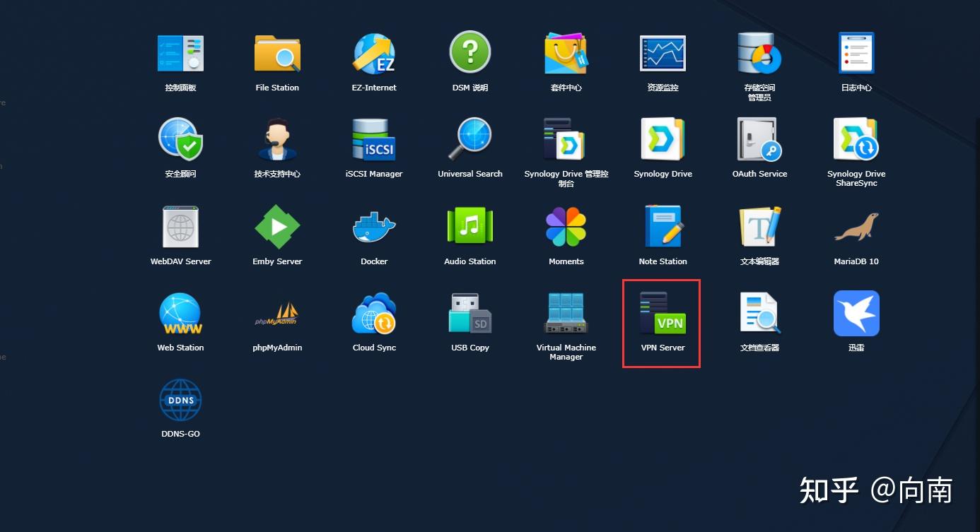Launch Audio Station

pyautogui.click(x=470, y=227)
